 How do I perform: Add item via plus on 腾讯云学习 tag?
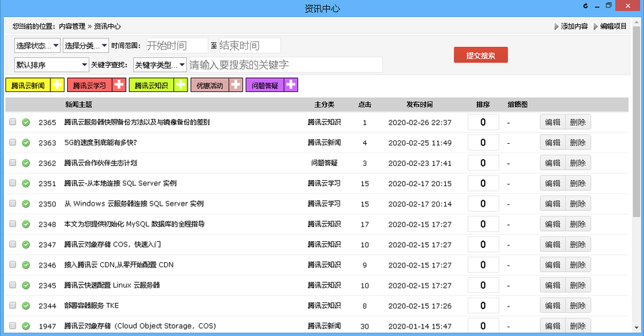pos(119,85)
